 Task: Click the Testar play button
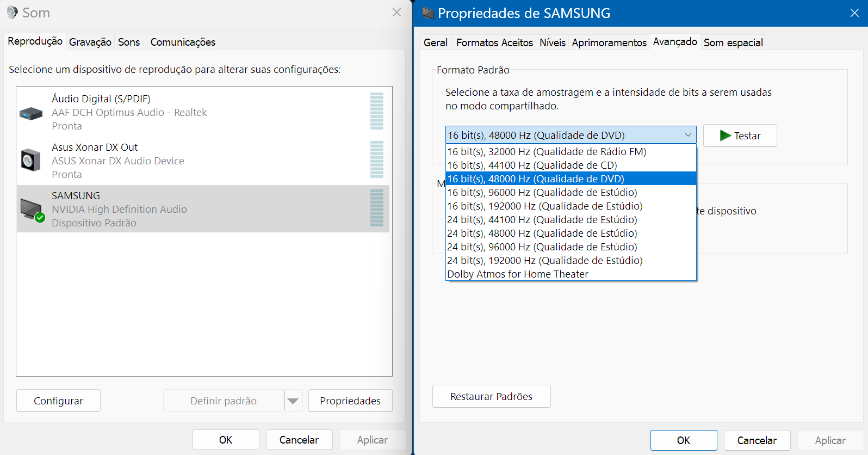pyautogui.click(x=740, y=136)
